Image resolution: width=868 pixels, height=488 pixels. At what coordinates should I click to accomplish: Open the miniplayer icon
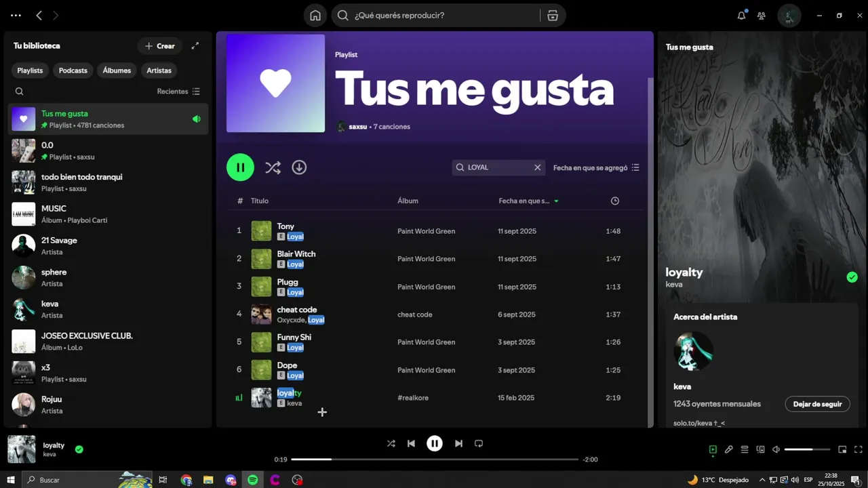point(842,449)
